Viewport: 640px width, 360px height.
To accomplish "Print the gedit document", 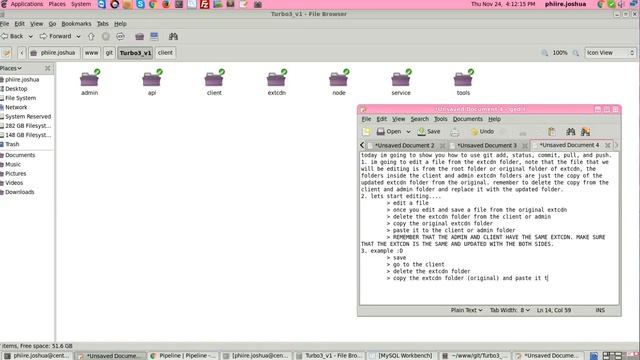I will pos(454,131).
